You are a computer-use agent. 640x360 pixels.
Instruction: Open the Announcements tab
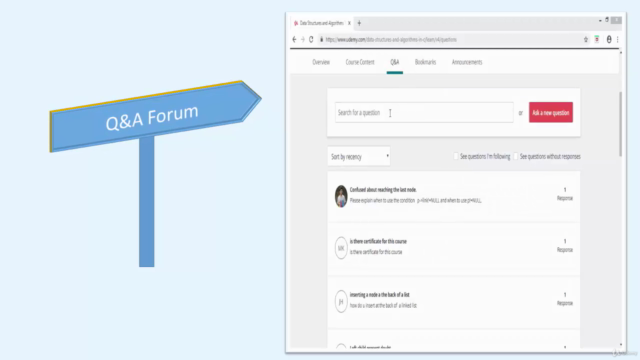click(467, 62)
